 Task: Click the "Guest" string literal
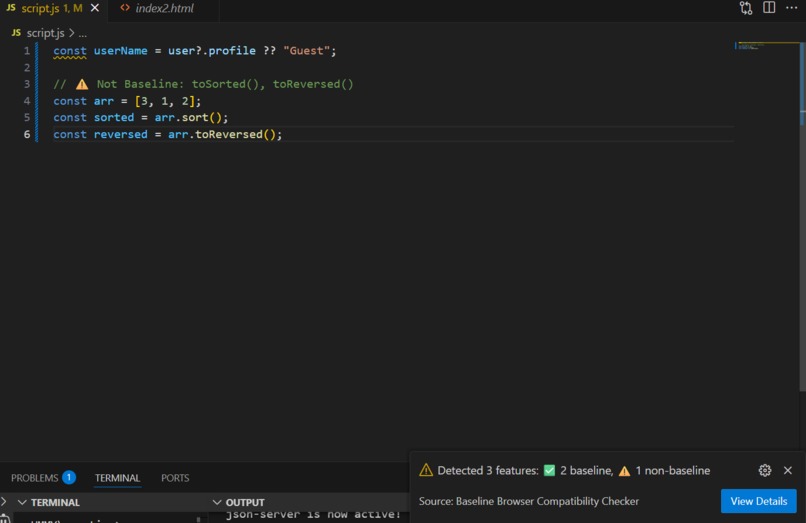306,51
